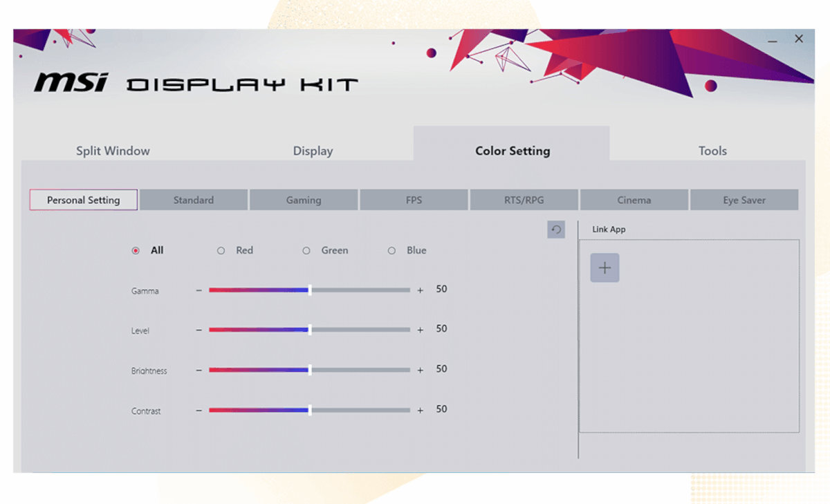
Task: Click the Brightness slider handle
Action: 309,371
